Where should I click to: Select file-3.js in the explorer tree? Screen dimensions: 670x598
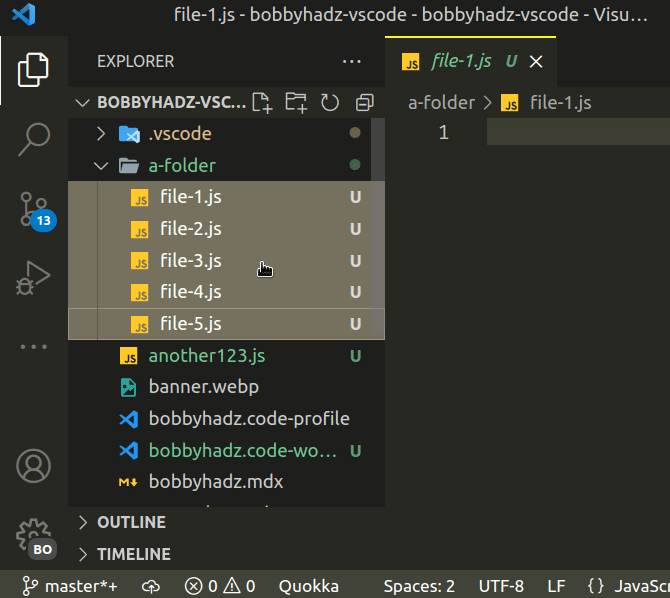tap(226, 260)
